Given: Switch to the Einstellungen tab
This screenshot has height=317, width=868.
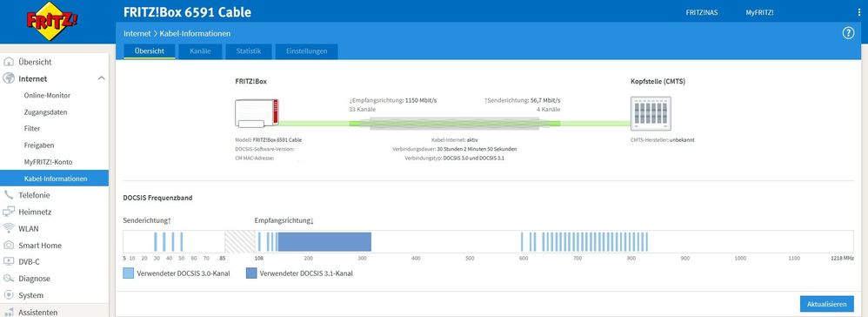Looking at the screenshot, I should point(307,51).
